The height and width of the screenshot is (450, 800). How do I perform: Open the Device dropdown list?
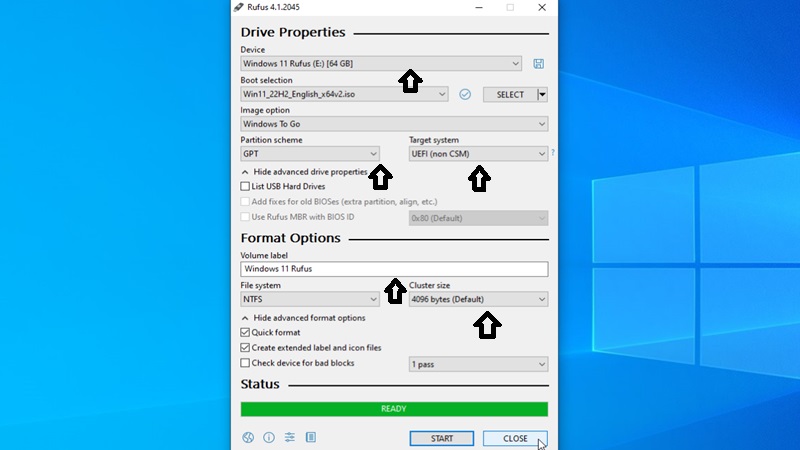pos(380,64)
